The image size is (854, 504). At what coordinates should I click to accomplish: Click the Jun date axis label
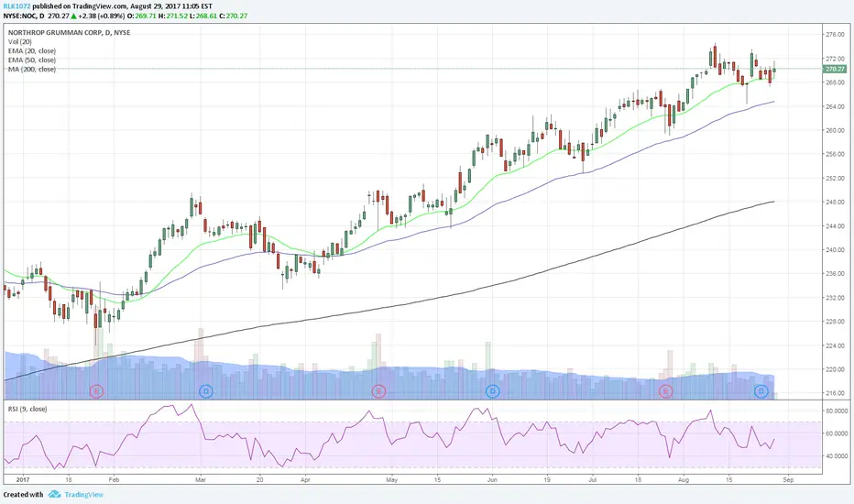click(x=492, y=480)
